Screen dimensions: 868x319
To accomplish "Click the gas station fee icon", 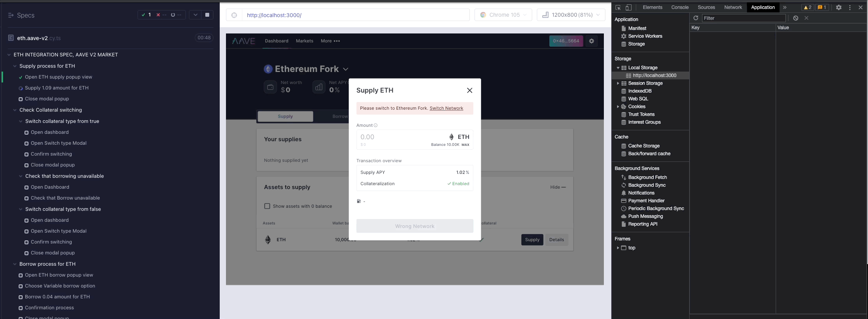I will (x=359, y=201).
